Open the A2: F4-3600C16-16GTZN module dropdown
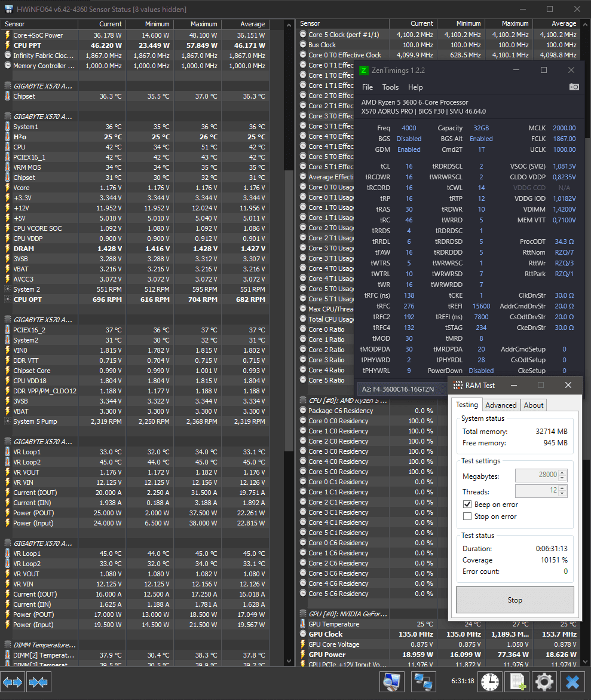This screenshot has width=591, height=700. pyautogui.click(x=402, y=389)
